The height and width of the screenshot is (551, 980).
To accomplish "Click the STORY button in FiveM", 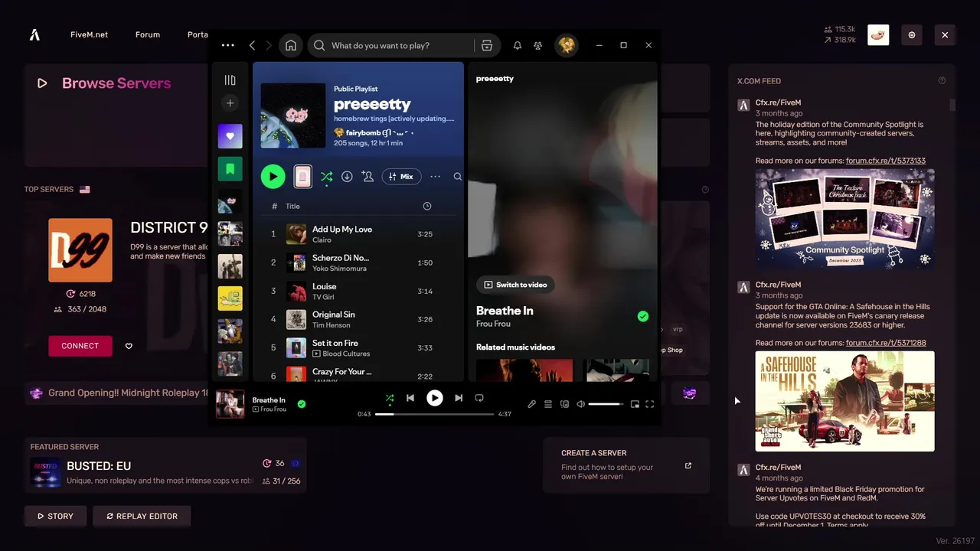I will pos(55,516).
